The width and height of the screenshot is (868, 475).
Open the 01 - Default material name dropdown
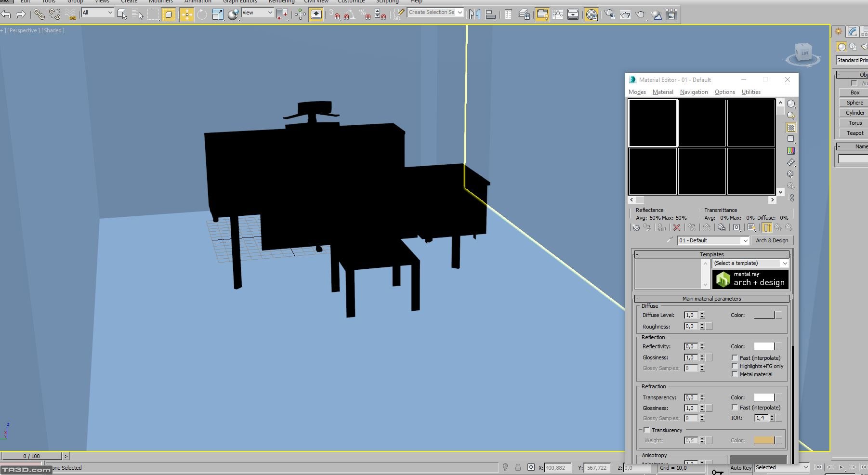click(x=713, y=240)
